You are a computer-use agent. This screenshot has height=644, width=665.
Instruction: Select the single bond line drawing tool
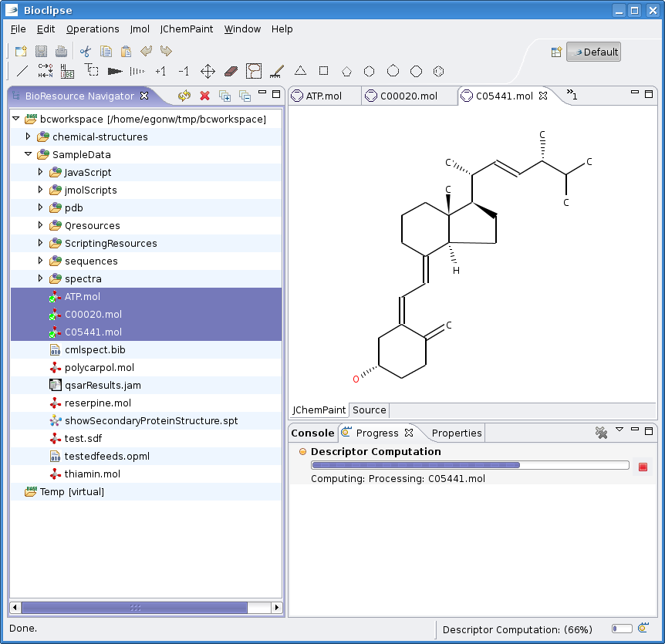tap(22, 72)
